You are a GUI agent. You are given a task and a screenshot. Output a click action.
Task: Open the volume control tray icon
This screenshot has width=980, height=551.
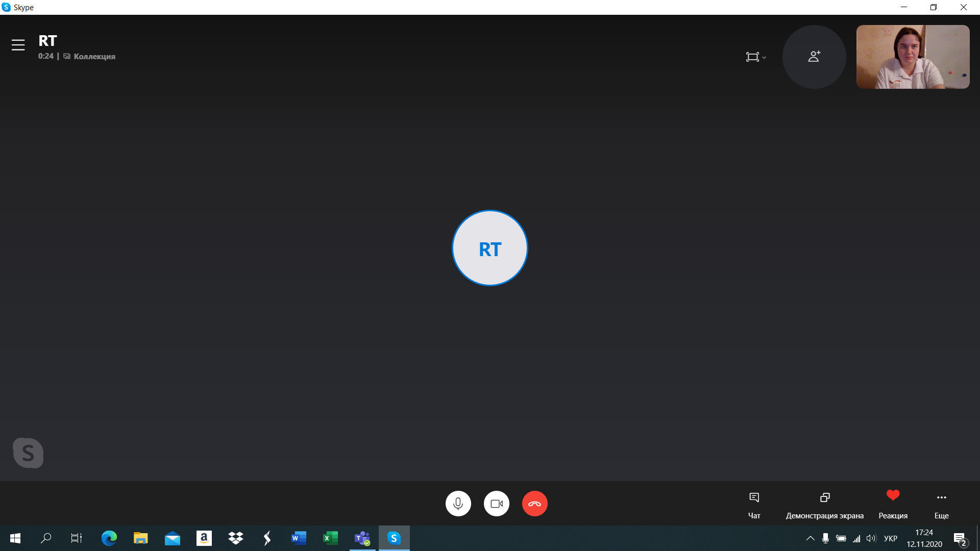click(x=871, y=538)
